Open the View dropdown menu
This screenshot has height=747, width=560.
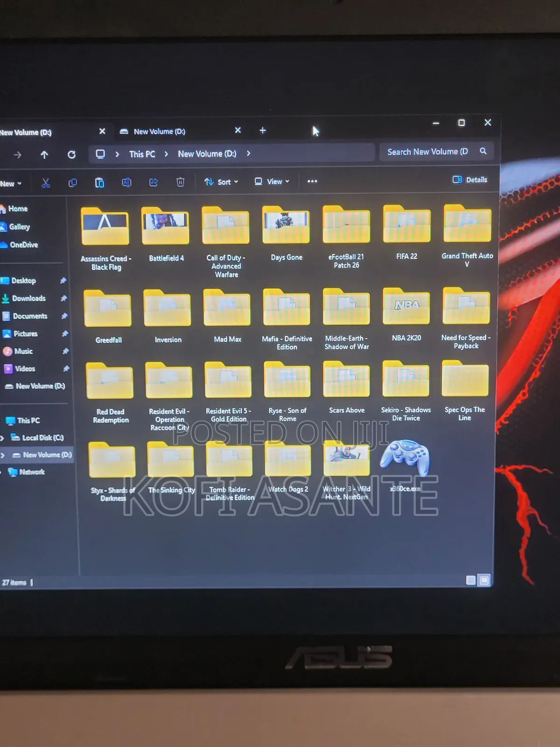click(272, 181)
